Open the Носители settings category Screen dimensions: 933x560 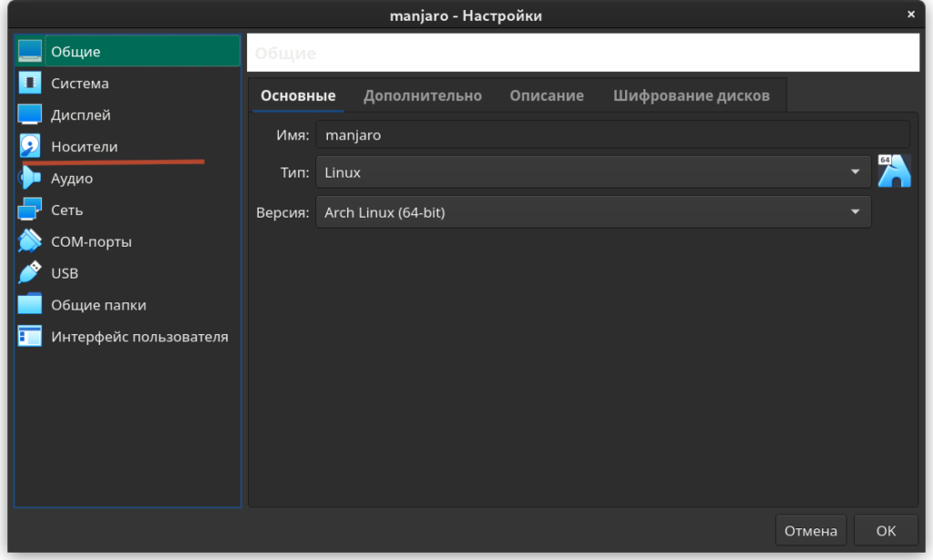[128, 147]
